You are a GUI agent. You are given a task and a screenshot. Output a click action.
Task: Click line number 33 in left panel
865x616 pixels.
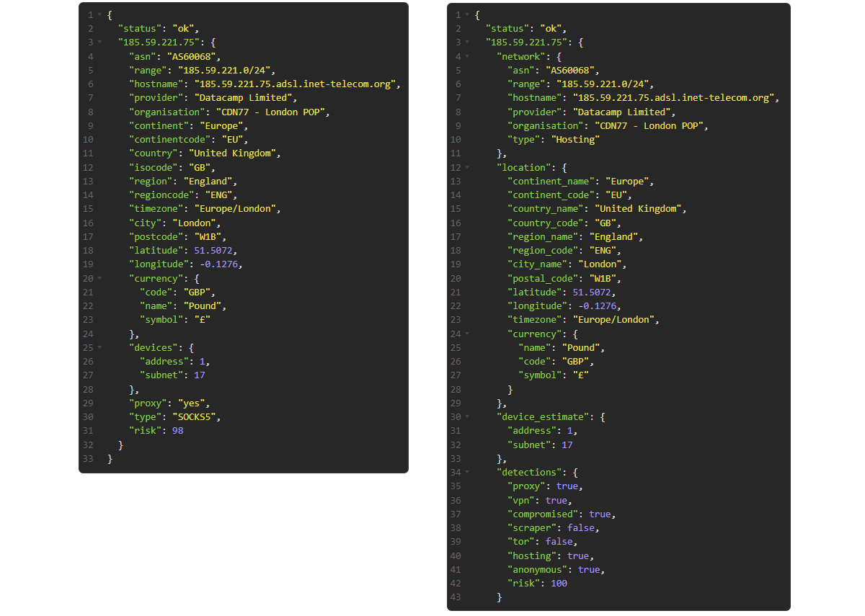pyautogui.click(x=88, y=459)
